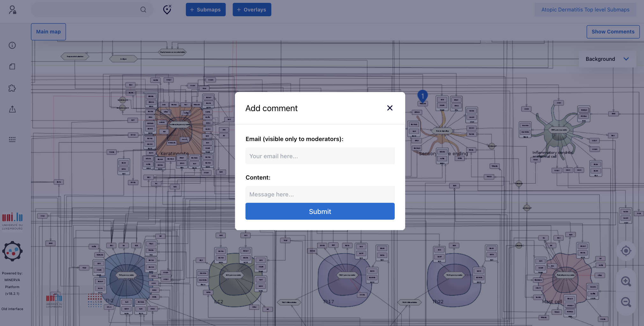Image resolution: width=644 pixels, height=326 pixels.
Task: Submit the comment
Action: point(320,211)
